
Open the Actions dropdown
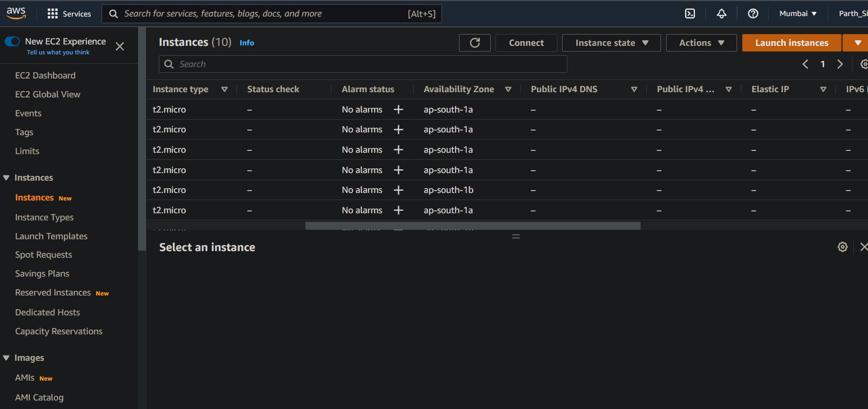pyautogui.click(x=701, y=43)
